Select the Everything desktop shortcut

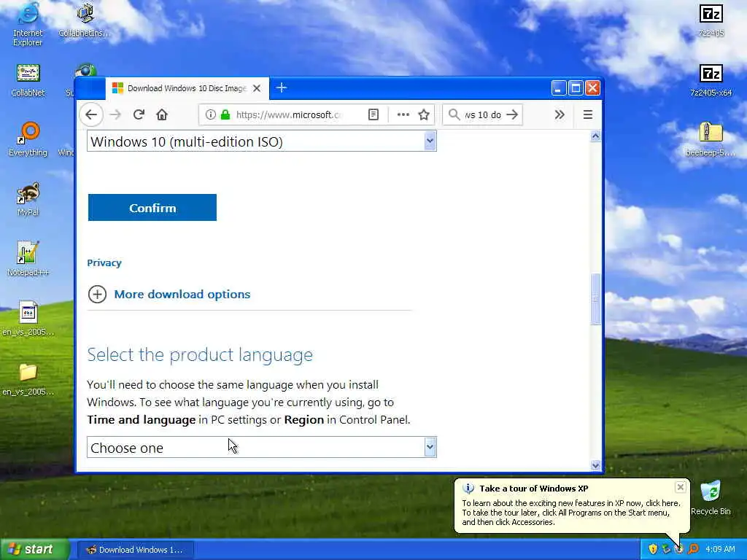[x=28, y=139]
